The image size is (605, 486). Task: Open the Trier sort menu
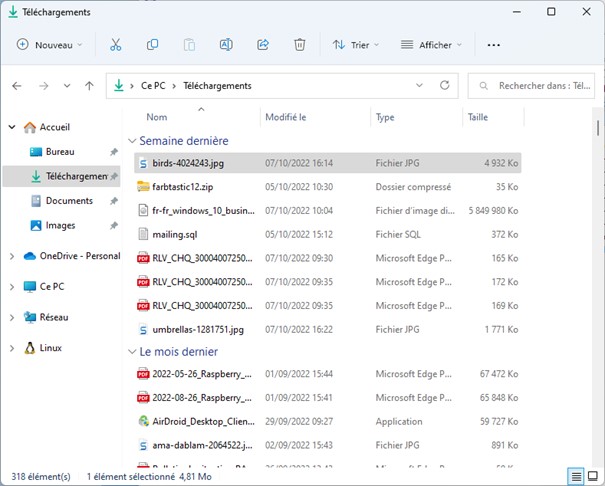(x=351, y=45)
